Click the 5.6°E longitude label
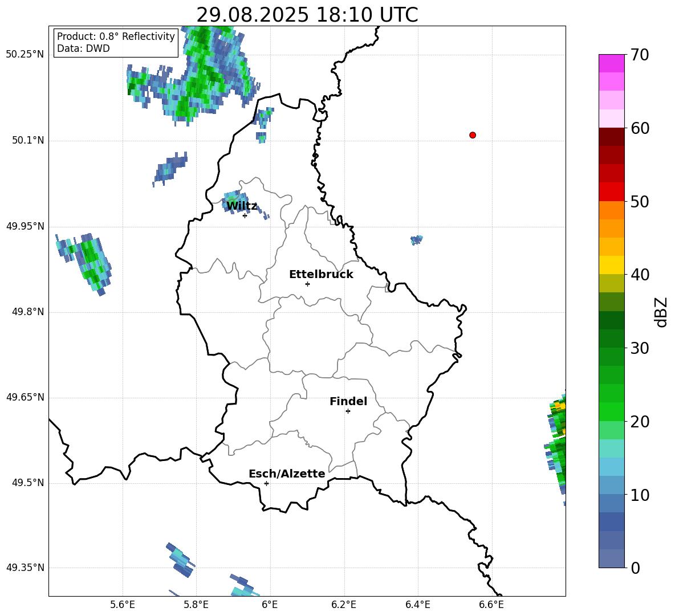 click(x=123, y=605)
